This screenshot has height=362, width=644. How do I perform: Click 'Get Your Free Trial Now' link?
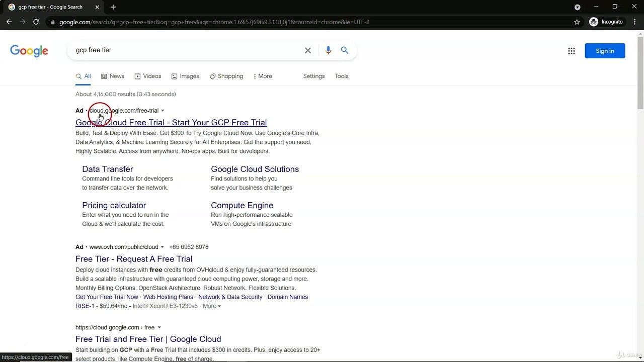(107, 297)
